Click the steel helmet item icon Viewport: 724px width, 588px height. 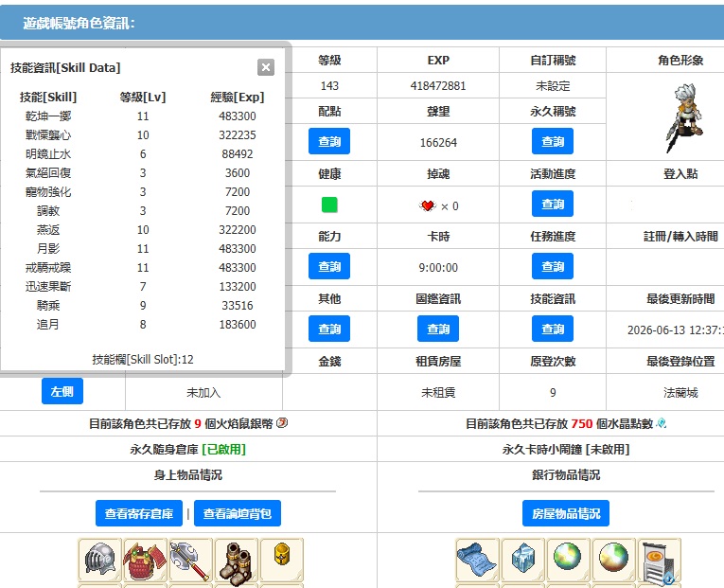(99, 560)
